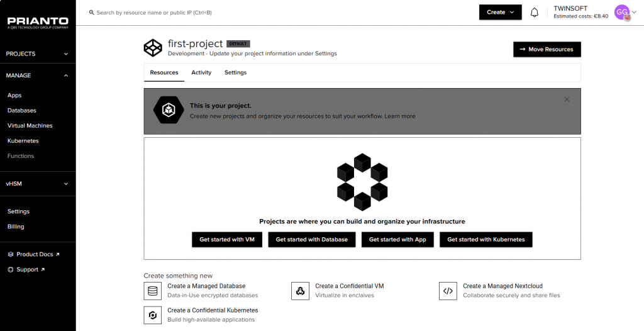Viewport: 644px width, 331px height.
Task: Dismiss the 'This is your project' banner
Action: tap(567, 99)
